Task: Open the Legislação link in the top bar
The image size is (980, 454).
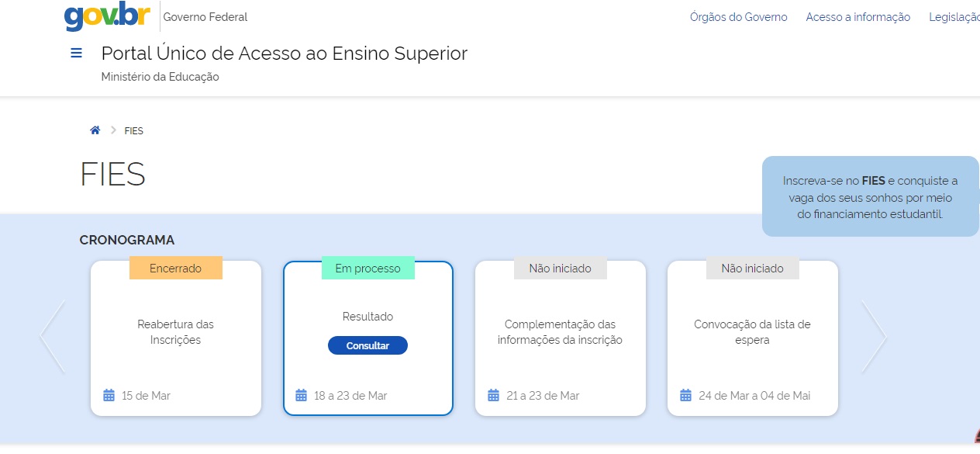Action: coord(955,17)
